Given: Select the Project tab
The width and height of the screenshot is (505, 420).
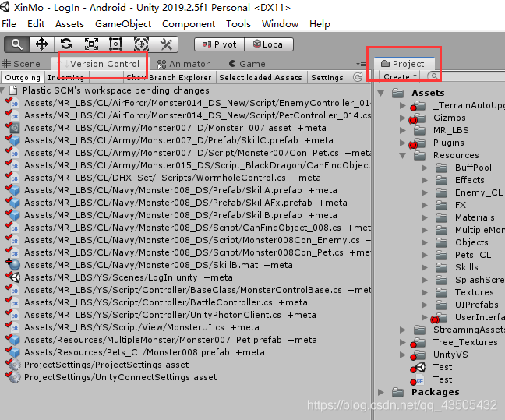Looking at the screenshot, I should point(404,64).
